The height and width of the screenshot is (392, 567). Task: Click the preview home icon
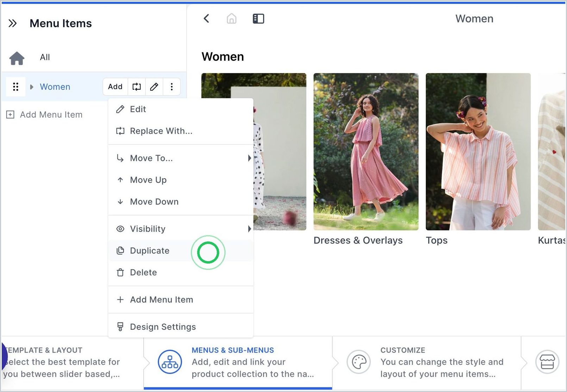point(231,19)
